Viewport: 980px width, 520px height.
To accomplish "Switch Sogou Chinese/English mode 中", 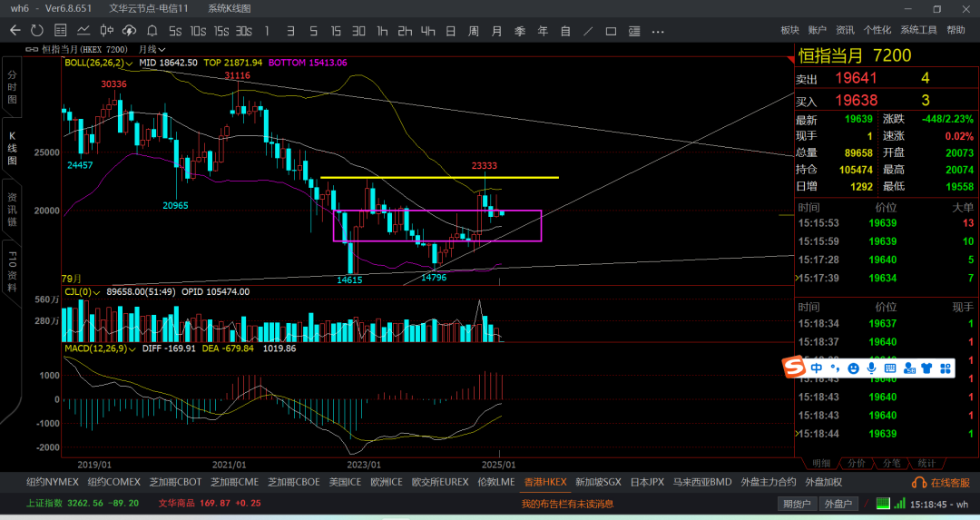I will coord(817,368).
